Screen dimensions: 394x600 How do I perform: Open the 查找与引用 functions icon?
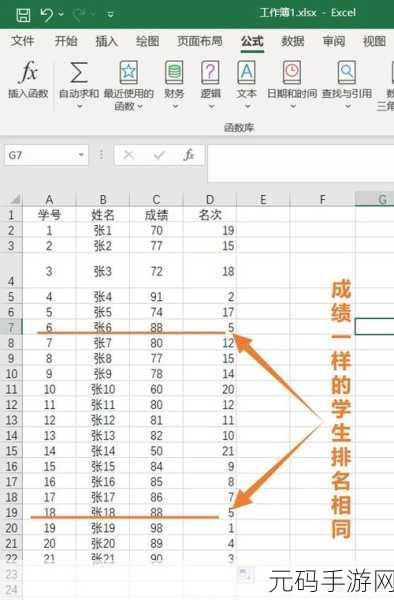point(347,72)
